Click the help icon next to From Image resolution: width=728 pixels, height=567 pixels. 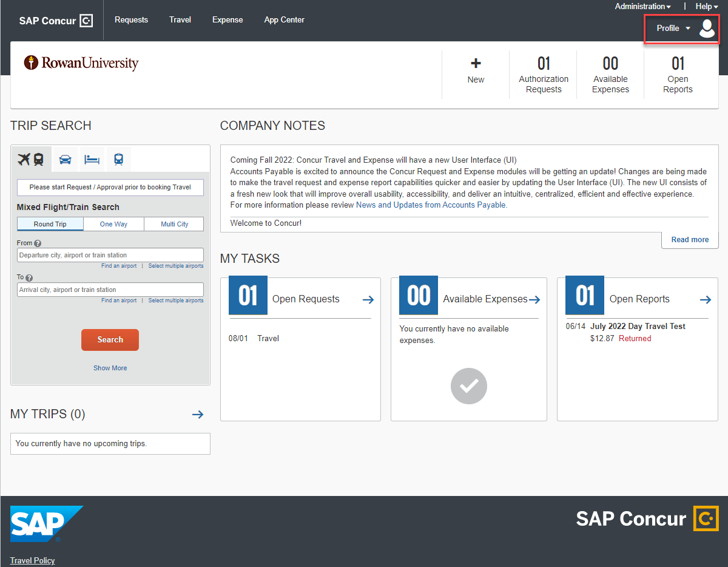point(38,243)
